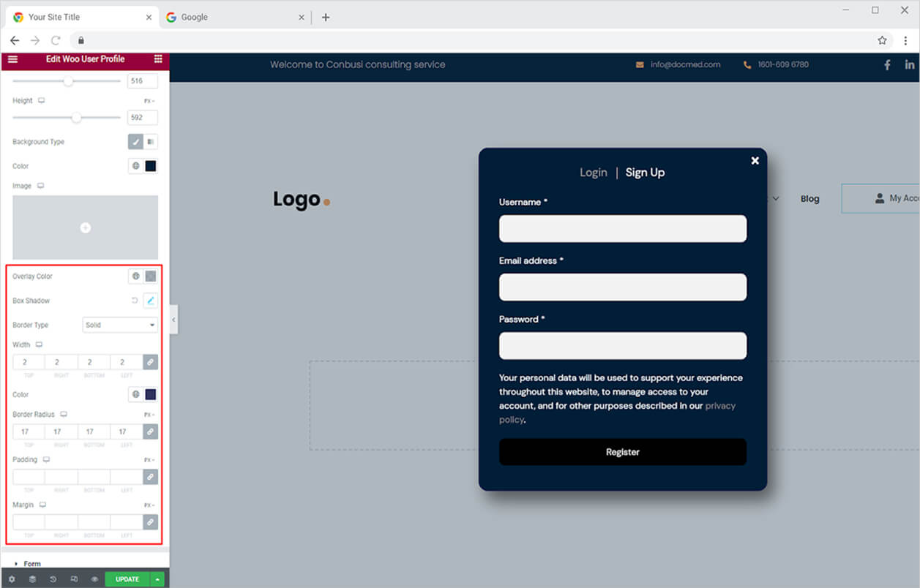Open the Border Type dropdown
The height and width of the screenshot is (588, 920).
tap(120, 325)
